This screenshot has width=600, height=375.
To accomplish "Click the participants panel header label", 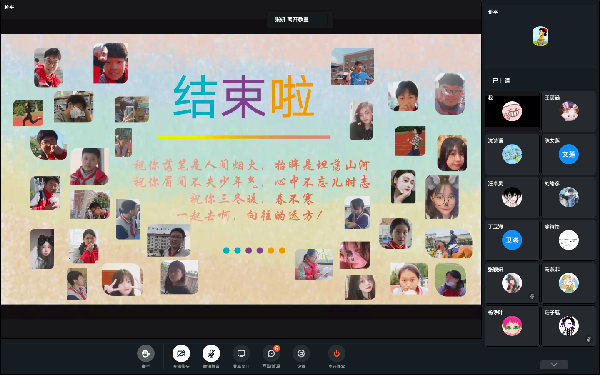I will click(501, 80).
